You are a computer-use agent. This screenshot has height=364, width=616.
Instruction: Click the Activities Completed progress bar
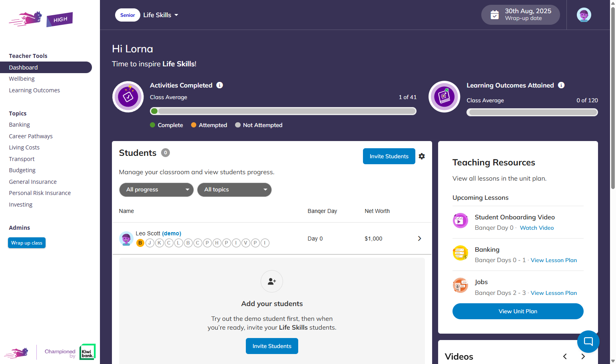pos(283,111)
